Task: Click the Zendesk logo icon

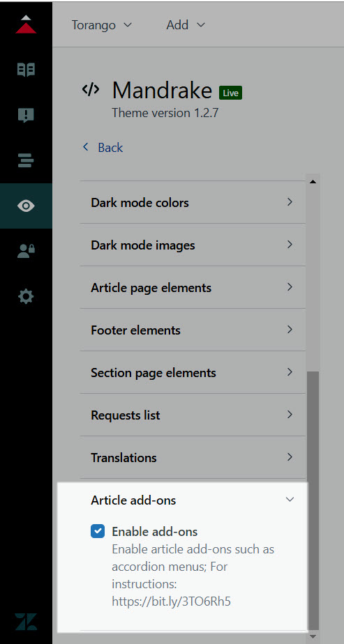Action: click(26, 622)
